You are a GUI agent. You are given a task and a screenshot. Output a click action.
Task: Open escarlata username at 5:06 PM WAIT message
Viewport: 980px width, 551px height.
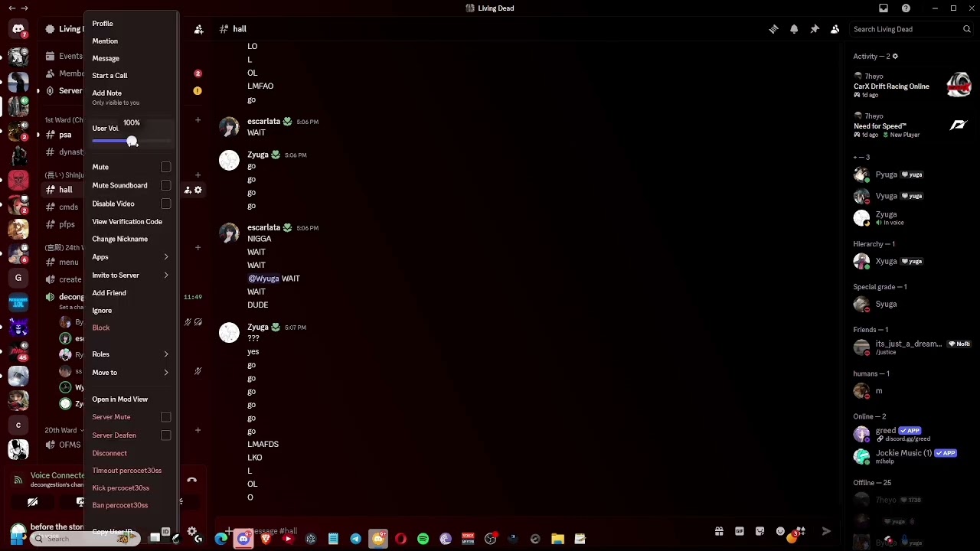[x=263, y=122]
